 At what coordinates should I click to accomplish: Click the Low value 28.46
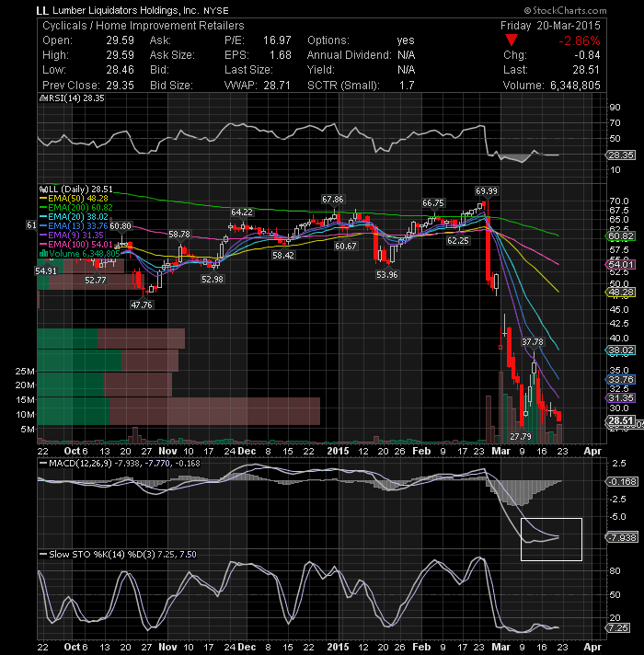click(120, 70)
